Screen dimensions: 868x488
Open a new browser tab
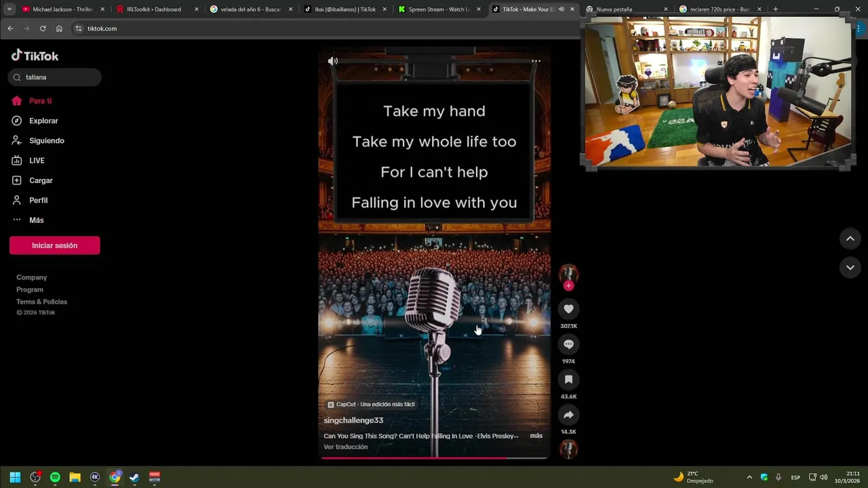[x=775, y=9]
